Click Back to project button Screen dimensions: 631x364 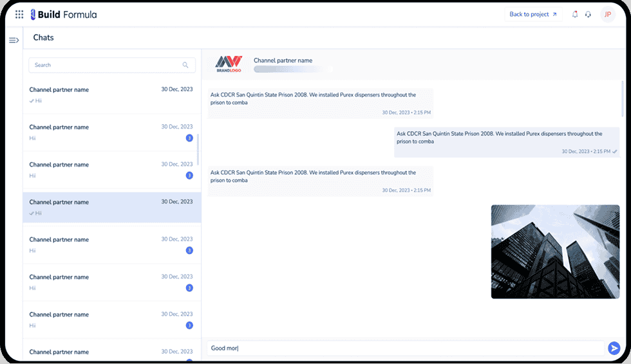tap(533, 14)
